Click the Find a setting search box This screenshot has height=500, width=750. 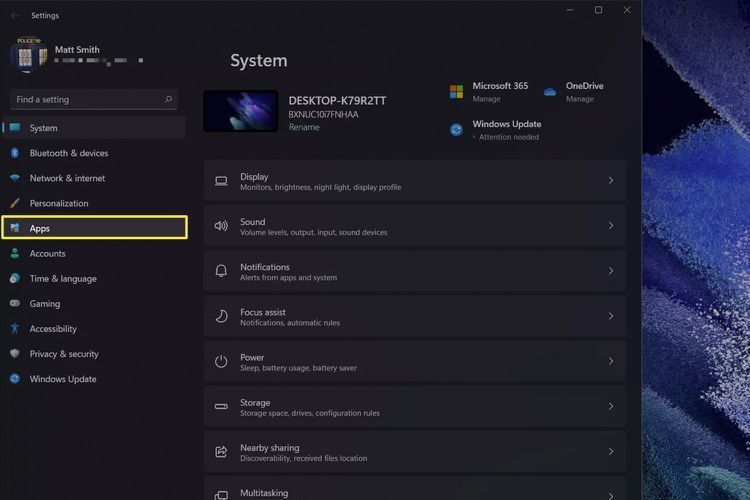click(x=88, y=100)
